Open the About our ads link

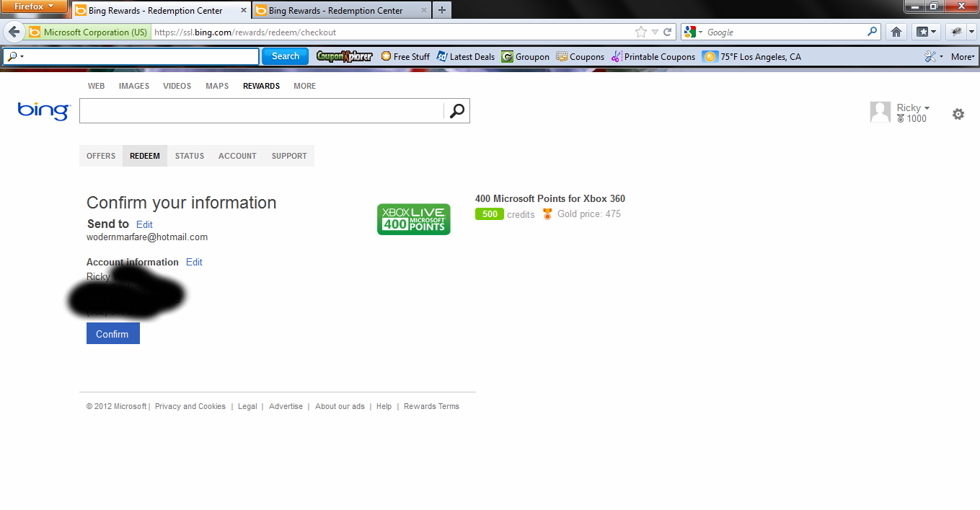pos(340,406)
